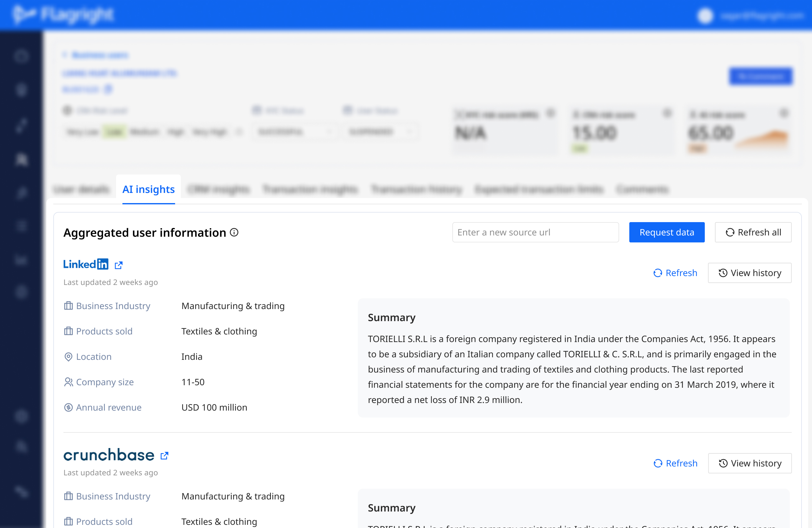Select the Very Low risk level option

pos(82,132)
